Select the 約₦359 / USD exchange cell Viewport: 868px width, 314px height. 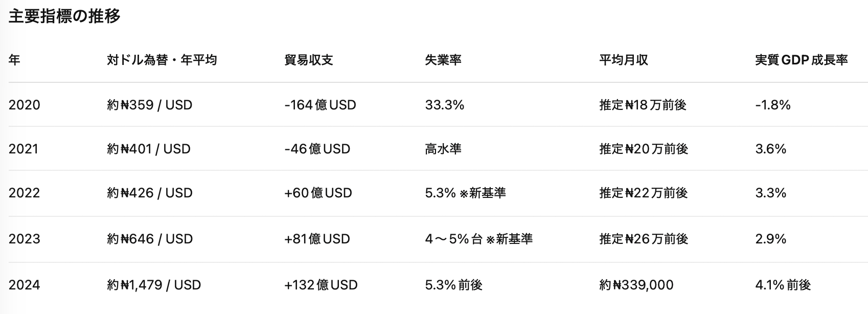149,105
